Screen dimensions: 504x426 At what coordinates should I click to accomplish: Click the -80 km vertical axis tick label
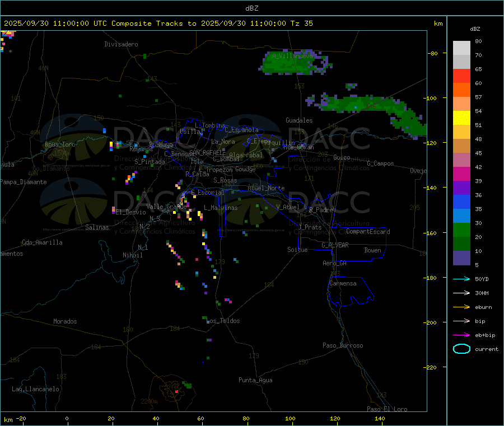click(433, 53)
